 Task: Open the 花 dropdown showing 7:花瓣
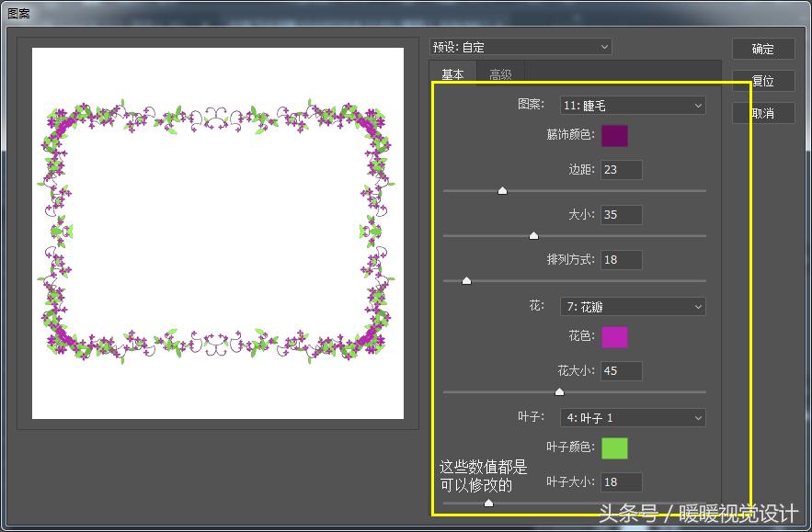[x=632, y=306]
